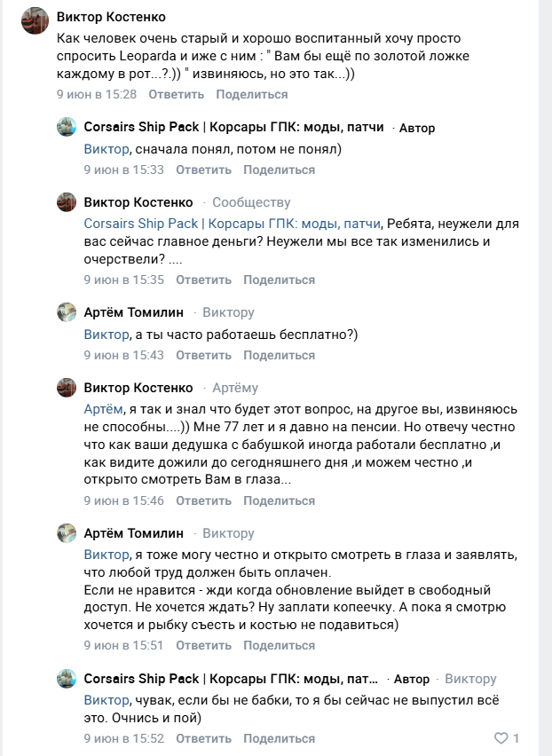Screen dimensions: 552x756
Task: Open the 'Артёму' reply reference label
Action: (x=235, y=388)
